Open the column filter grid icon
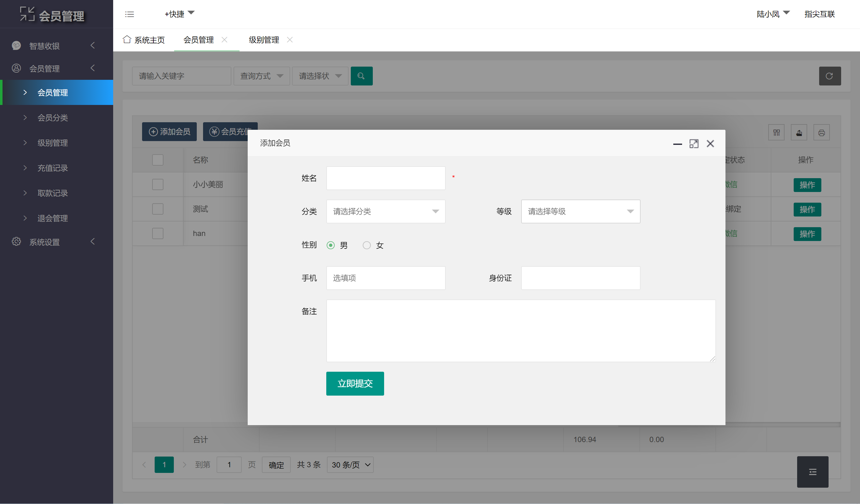Image resolution: width=860 pixels, height=504 pixels. (x=776, y=132)
